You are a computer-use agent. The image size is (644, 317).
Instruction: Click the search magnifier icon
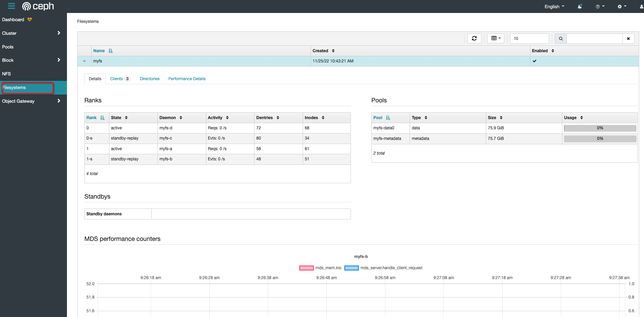coord(561,39)
